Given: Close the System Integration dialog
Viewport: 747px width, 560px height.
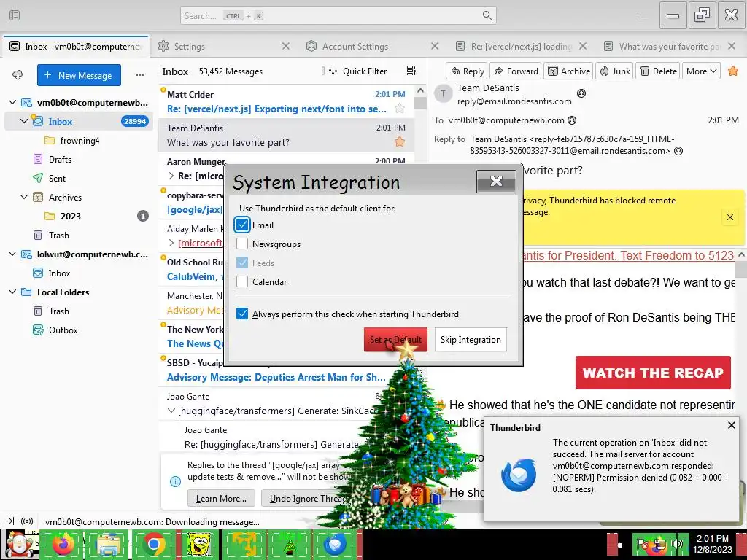Looking at the screenshot, I should coord(496,182).
